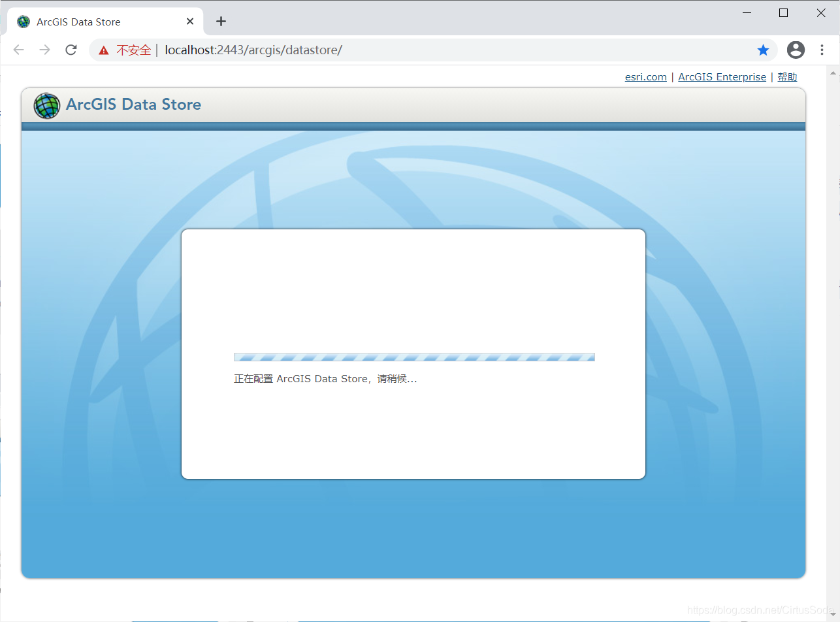Click the ArcGIS Data Store header title
This screenshot has width=840, height=622.
point(133,105)
